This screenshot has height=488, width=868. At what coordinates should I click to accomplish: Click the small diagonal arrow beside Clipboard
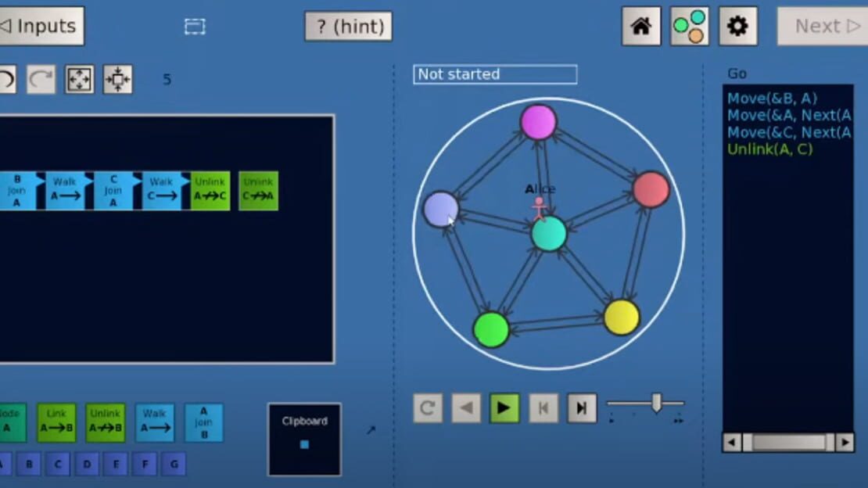(x=371, y=430)
